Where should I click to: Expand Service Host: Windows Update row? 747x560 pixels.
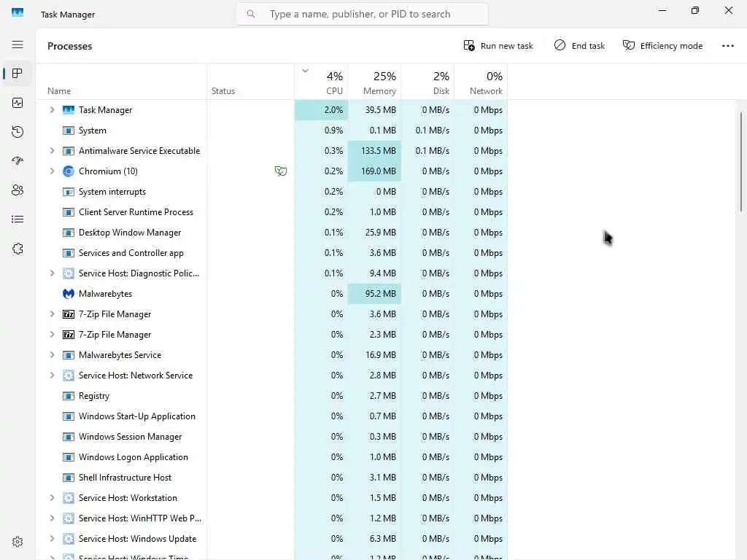tap(52, 539)
